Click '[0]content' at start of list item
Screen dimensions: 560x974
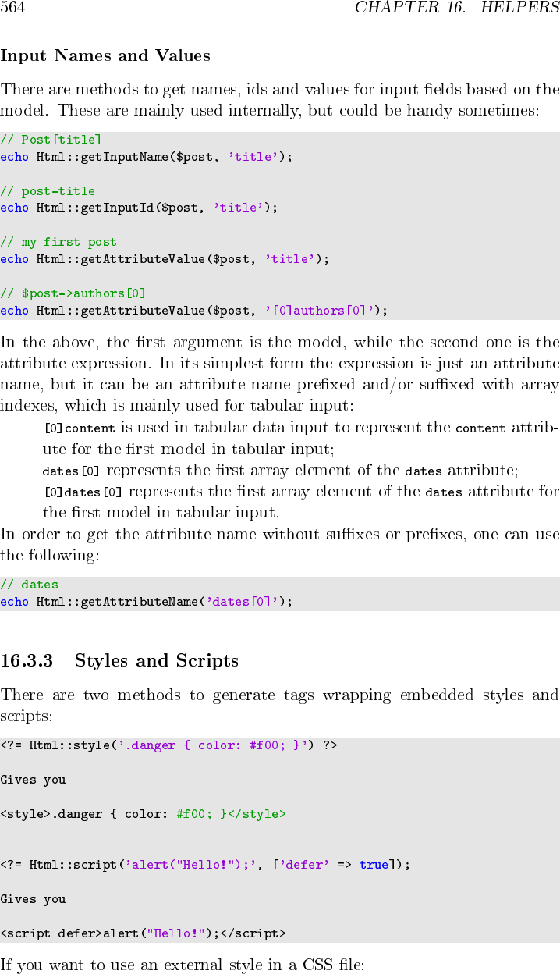point(80,428)
